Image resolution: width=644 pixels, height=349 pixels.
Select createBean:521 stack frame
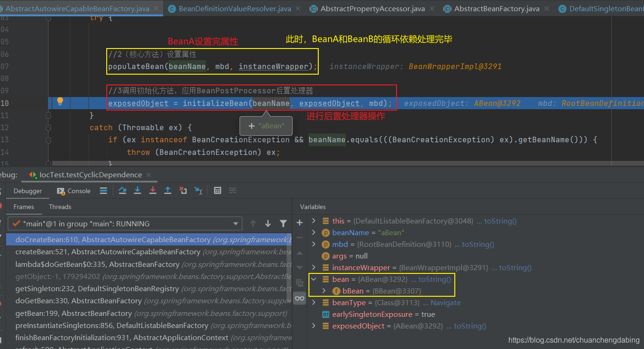click(x=149, y=251)
